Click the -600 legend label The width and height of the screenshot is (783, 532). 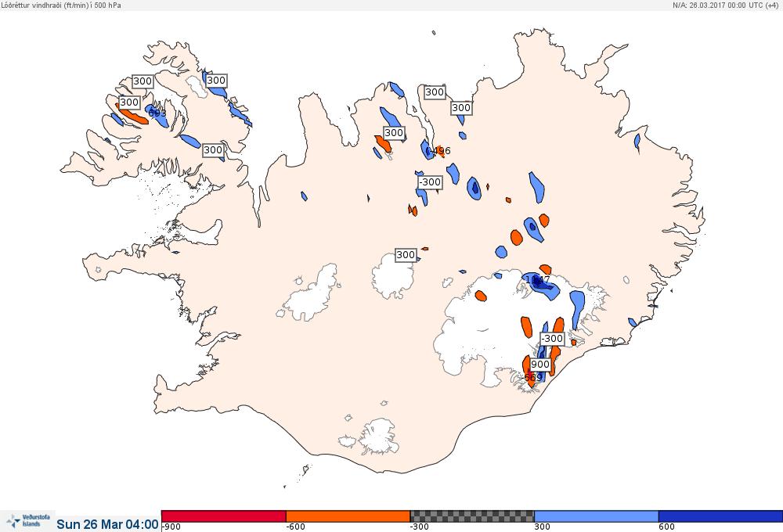(x=295, y=527)
